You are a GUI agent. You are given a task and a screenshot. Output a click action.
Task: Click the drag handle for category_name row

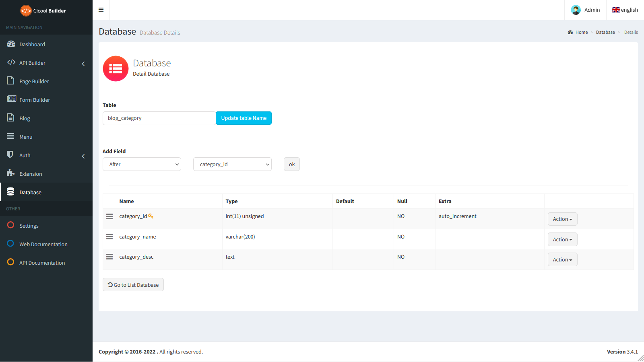(x=109, y=237)
